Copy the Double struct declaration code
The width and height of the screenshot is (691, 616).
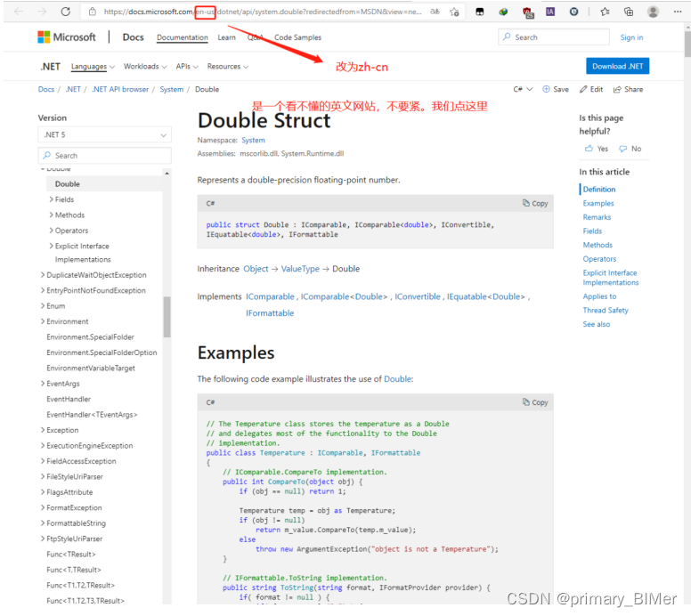pos(535,203)
